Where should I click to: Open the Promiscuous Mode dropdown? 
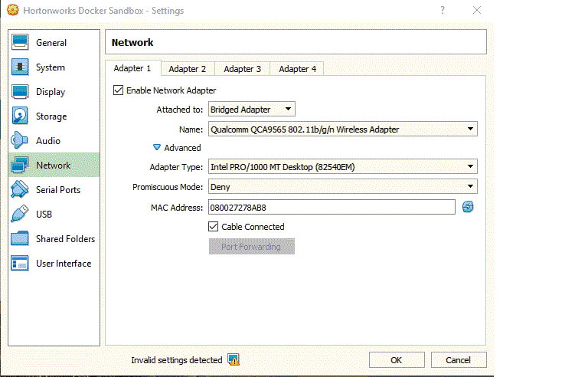click(343, 187)
